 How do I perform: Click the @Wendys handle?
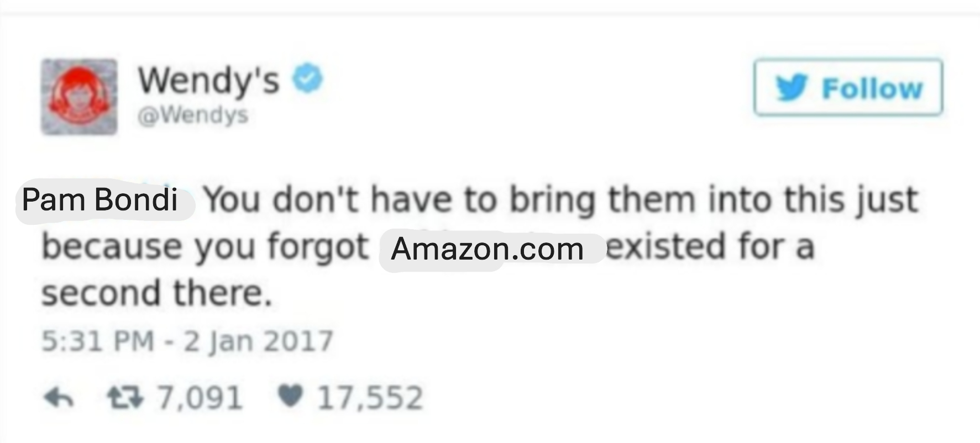(x=193, y=115)
